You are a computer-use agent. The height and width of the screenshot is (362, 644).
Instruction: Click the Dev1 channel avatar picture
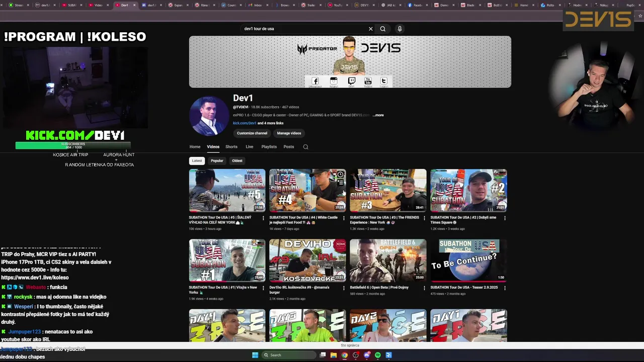point(209,116)
